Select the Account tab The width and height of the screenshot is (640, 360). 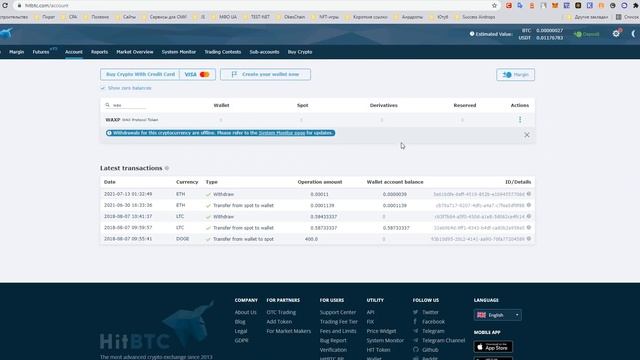click(73, 52)
